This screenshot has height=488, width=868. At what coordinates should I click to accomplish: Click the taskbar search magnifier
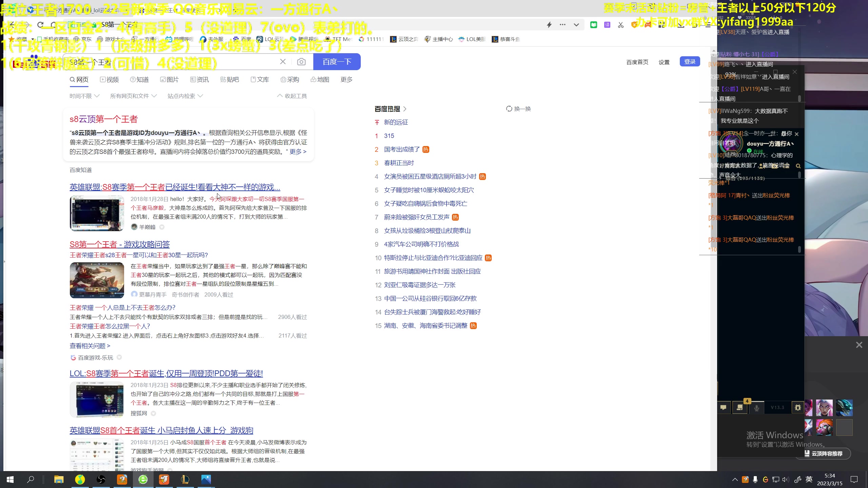click(x=31, y=480)
